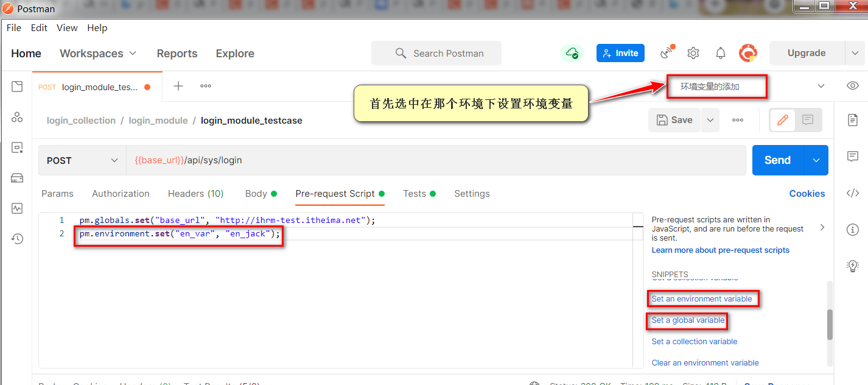Insert Set an environment variable snippet
This screenshot has width=868, height=385.
[x=702, y=299]
